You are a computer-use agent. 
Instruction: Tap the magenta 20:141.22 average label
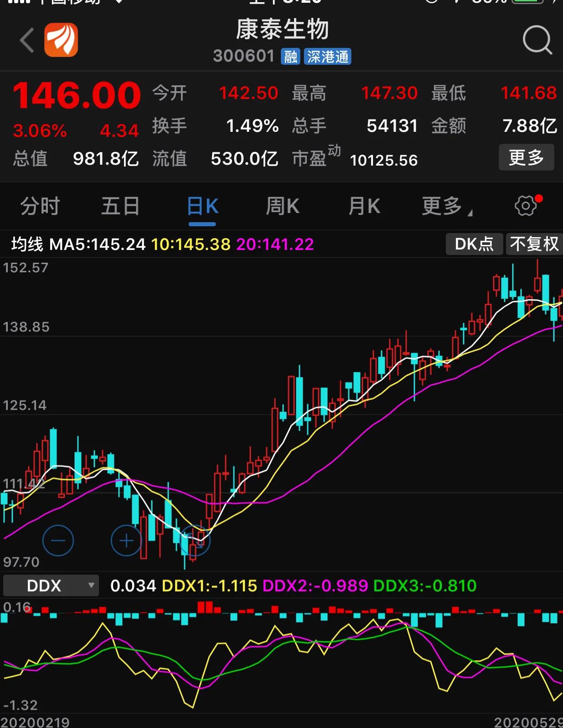click(275, 244)
